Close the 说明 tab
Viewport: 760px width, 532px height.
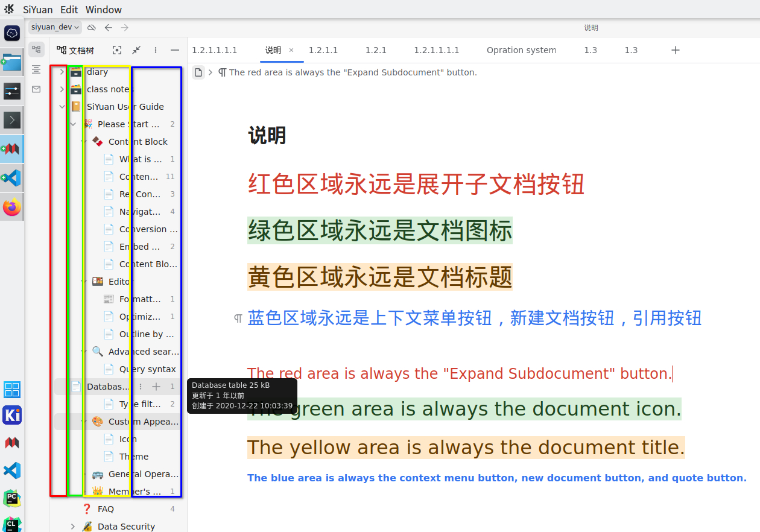(x=291, y=50)
